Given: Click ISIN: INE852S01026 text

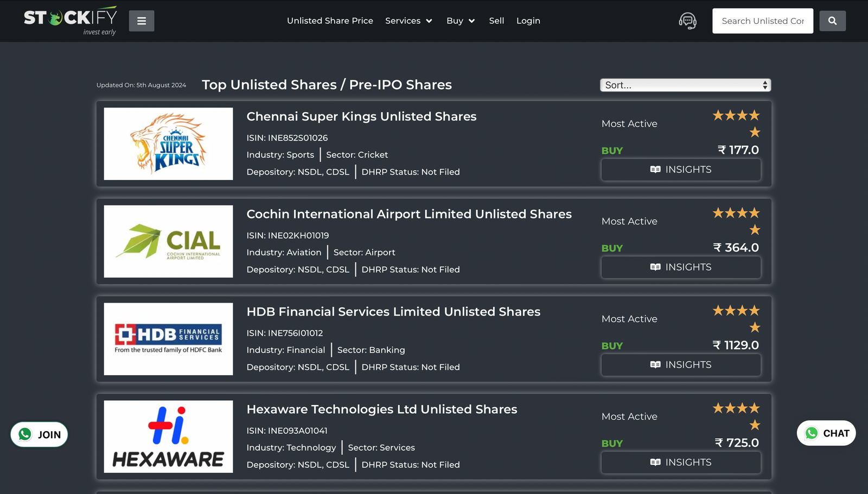Looking at the screenshot, I should 287,138.
